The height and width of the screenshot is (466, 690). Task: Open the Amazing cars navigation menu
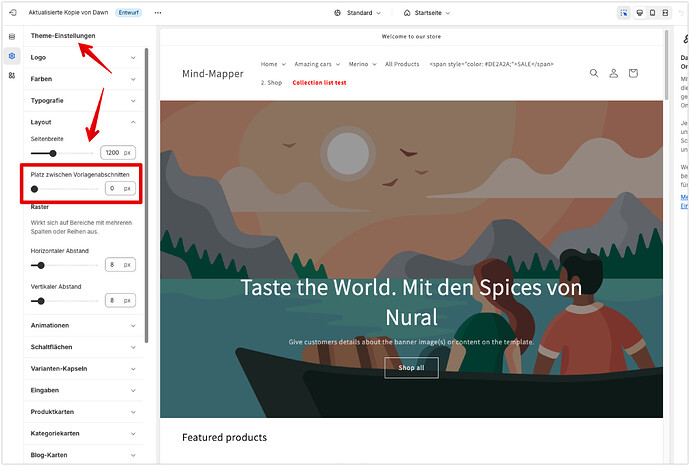coord(317,64)
